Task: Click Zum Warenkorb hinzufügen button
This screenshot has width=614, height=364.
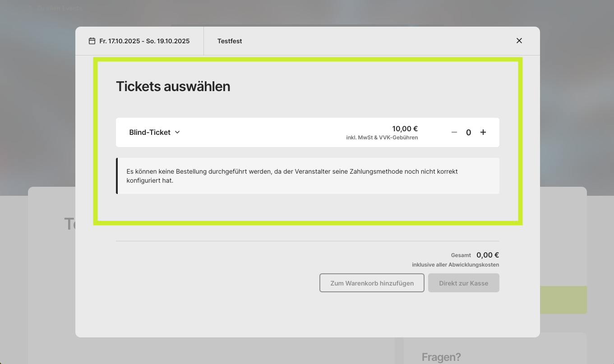Action: 372,283
